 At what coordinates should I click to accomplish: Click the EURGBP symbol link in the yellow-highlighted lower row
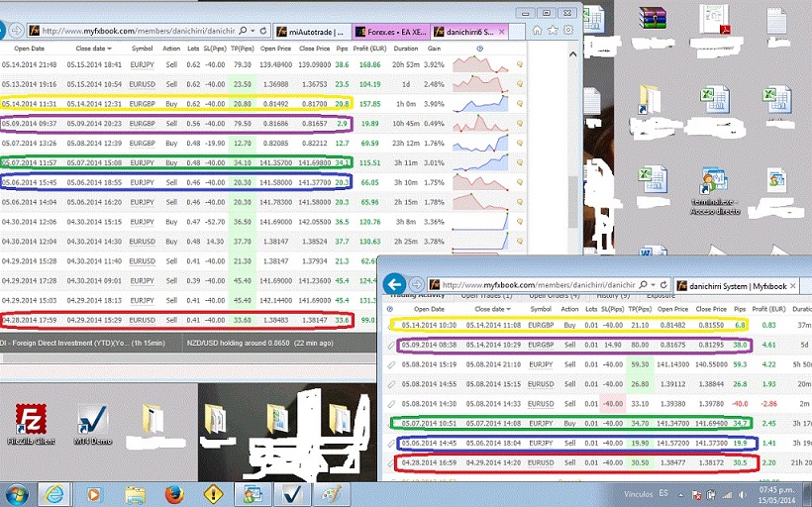coord(541,325)
